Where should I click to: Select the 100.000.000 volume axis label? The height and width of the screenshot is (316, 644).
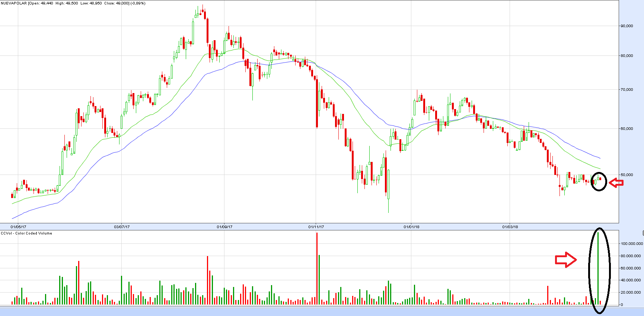coord(632,244)
